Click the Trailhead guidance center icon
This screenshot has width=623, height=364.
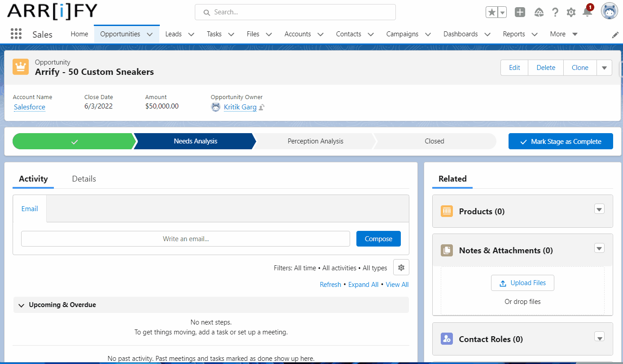(539, 12)
